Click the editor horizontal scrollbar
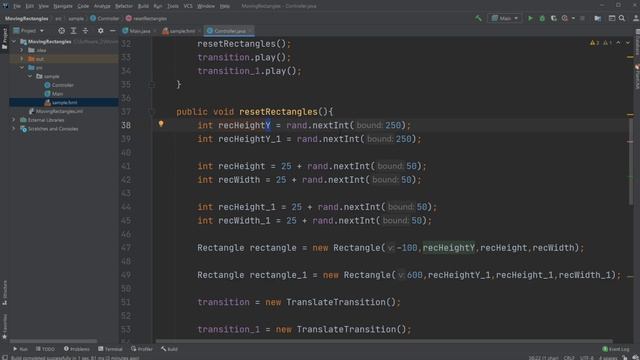The width and height of the screenshot is (640, 360). [x=384, y=341]
